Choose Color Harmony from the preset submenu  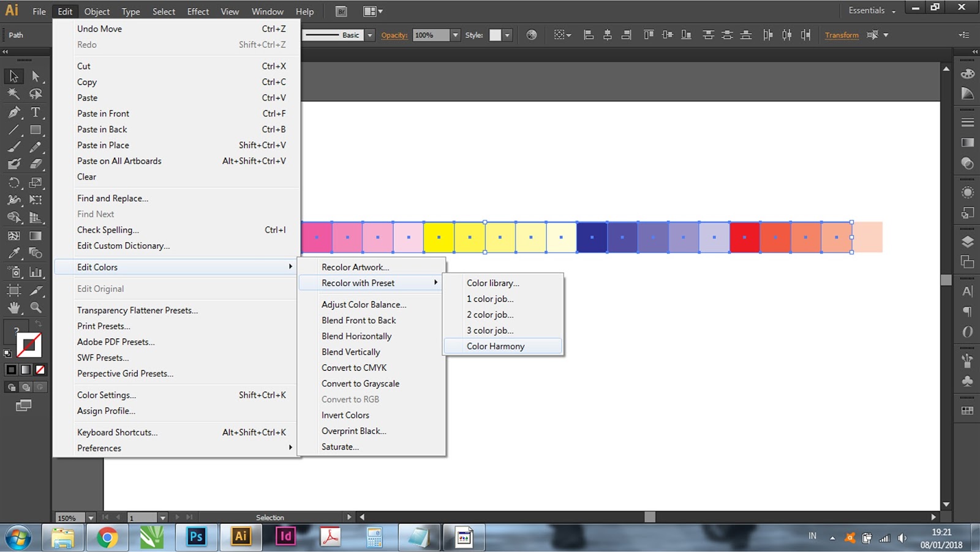pos(496,346)
